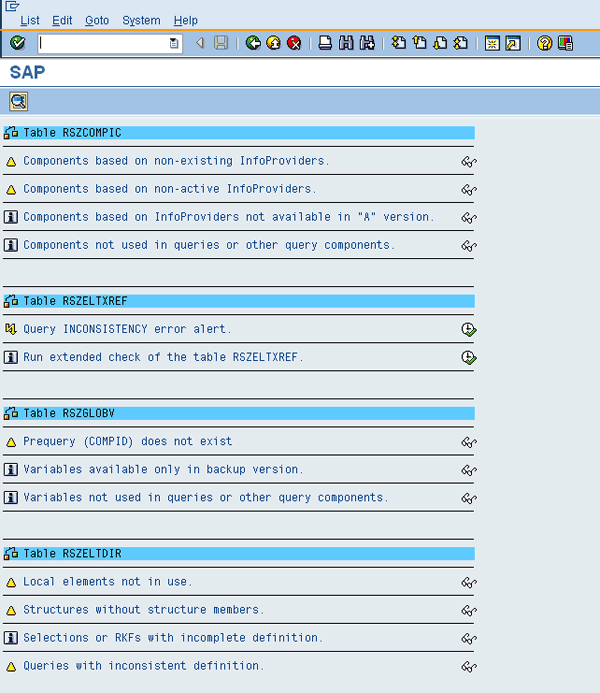This screenshot has width=600, height=693.
Task: Display results for Prequery (COMPID) does not exist
Action: [x=469, y=442]
